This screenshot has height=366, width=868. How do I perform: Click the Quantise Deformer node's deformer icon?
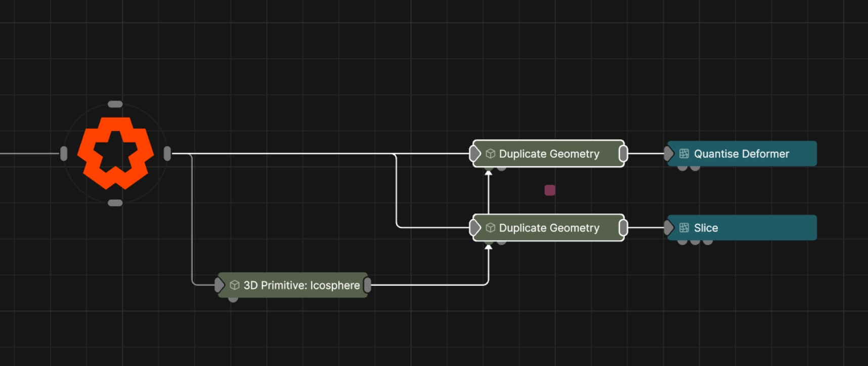click(x=684, y=154)
